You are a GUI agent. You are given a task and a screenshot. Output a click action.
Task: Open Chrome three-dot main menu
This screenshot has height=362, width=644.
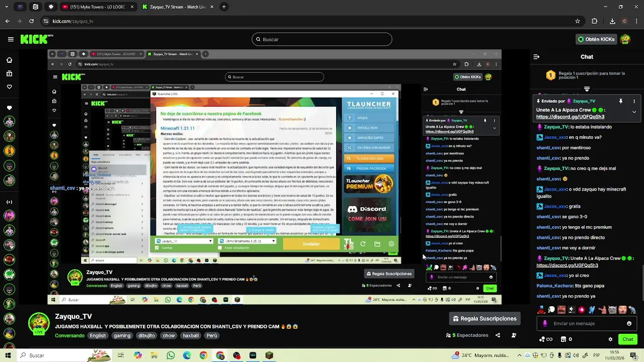[636, 21]
